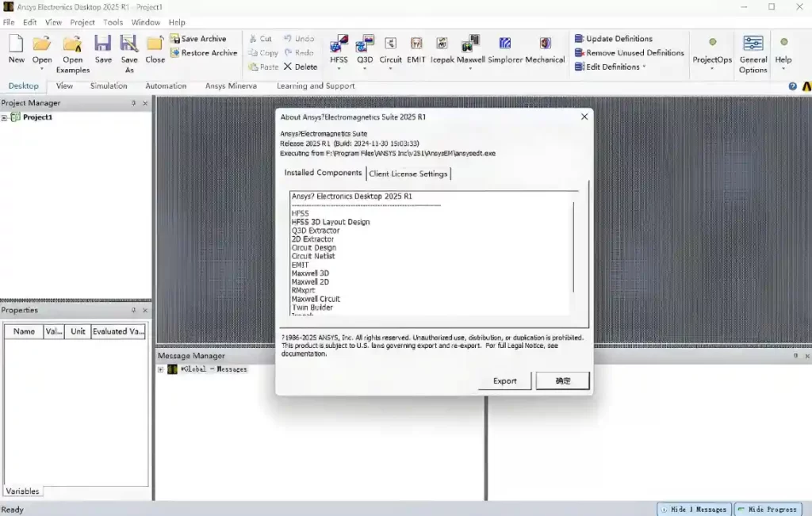Click the Mechanical design icon

click(x=545, y=44)
